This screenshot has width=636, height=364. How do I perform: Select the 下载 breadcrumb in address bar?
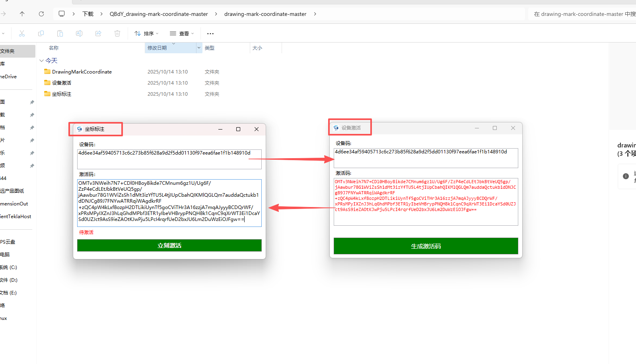(x=88, y=14)
